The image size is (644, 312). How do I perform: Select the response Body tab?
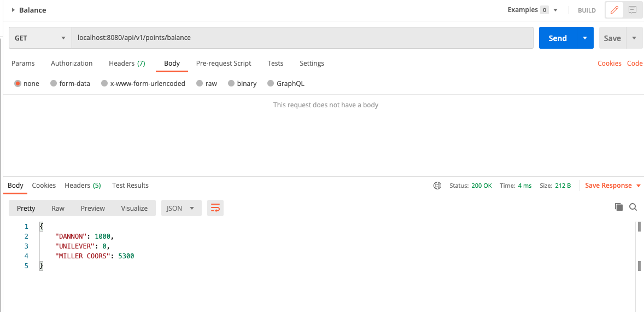point(16,186)
